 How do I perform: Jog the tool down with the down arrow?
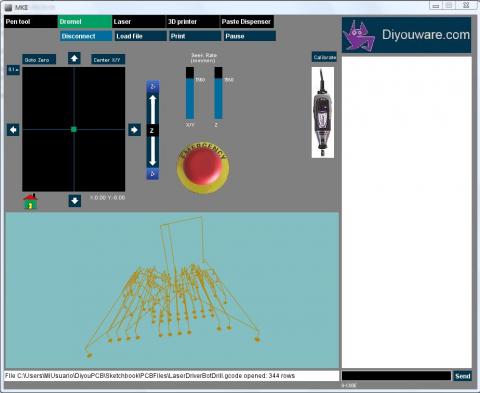click(x=75, y=201)
